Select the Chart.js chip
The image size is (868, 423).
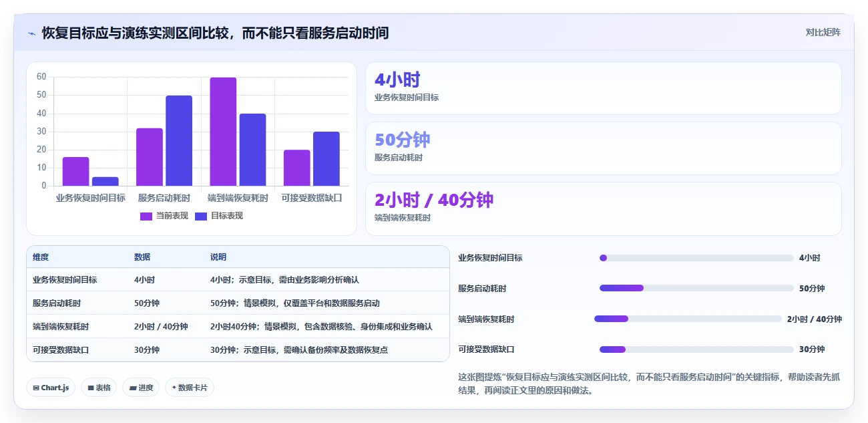pos(51,388)
